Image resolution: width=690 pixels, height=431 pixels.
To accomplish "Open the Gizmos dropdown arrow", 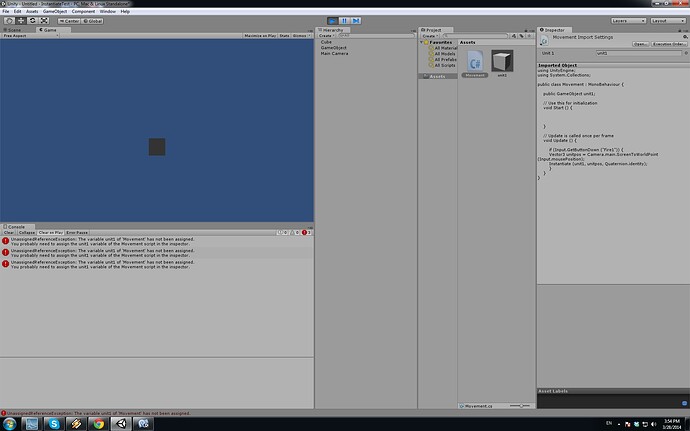I will (310, 36).
